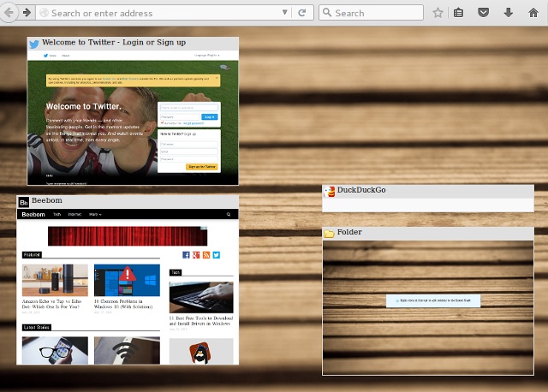
Task: Open the Folder dial wooden thumbnail
Action: tap(428, 307)
